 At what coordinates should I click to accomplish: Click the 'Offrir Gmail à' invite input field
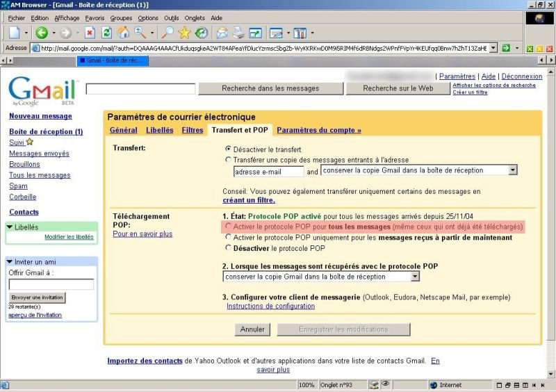pos(51,284)
